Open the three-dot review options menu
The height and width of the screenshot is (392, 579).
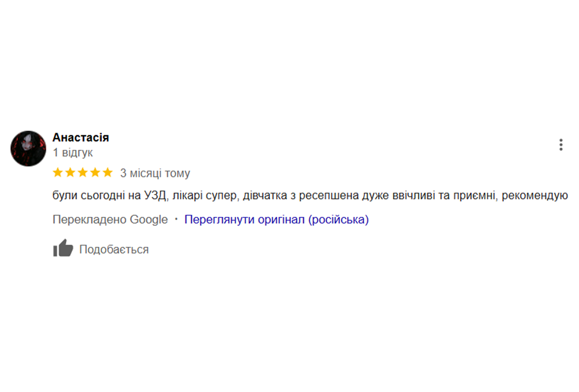point(560,145)
